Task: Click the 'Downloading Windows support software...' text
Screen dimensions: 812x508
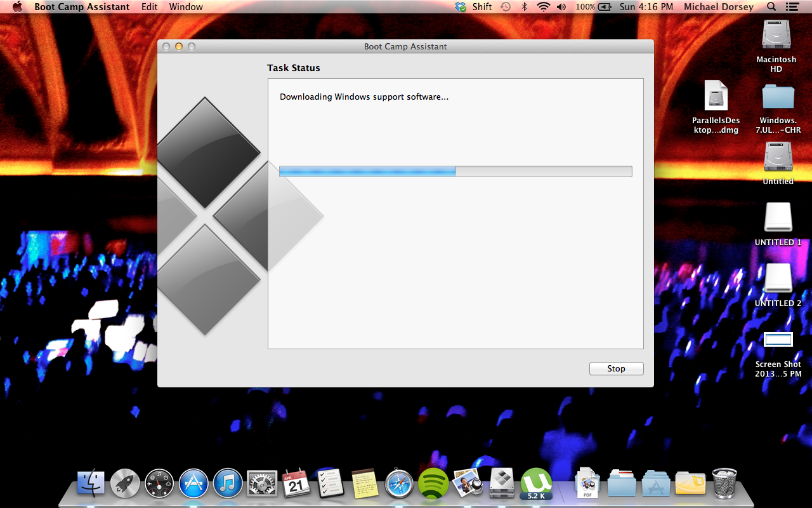Action: 364,97
